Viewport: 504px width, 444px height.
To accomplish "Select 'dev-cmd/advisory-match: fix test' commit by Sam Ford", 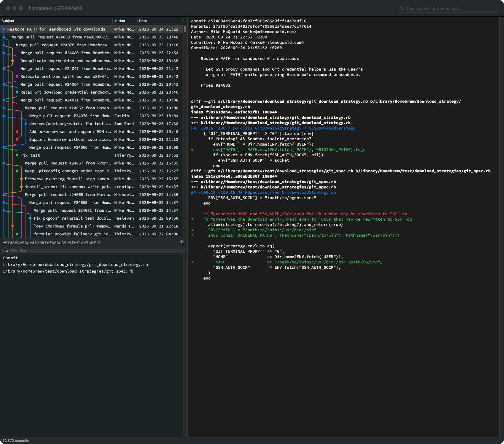I will (91, 124).
